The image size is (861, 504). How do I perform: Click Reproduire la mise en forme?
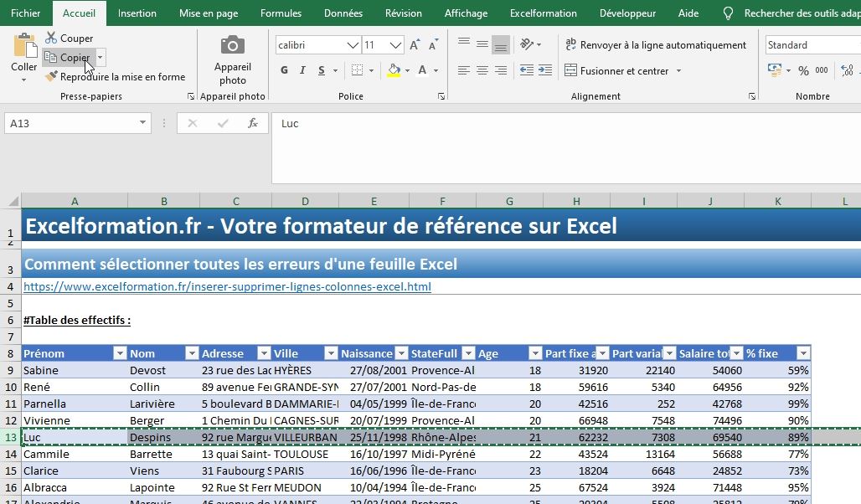tap(116, 77)
